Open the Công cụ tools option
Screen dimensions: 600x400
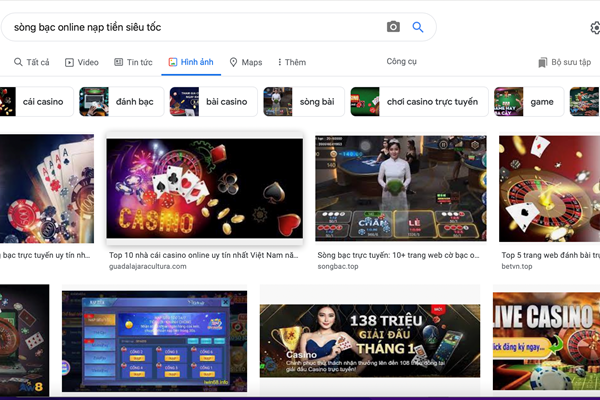pyautogui.click(x=401, y=61)
